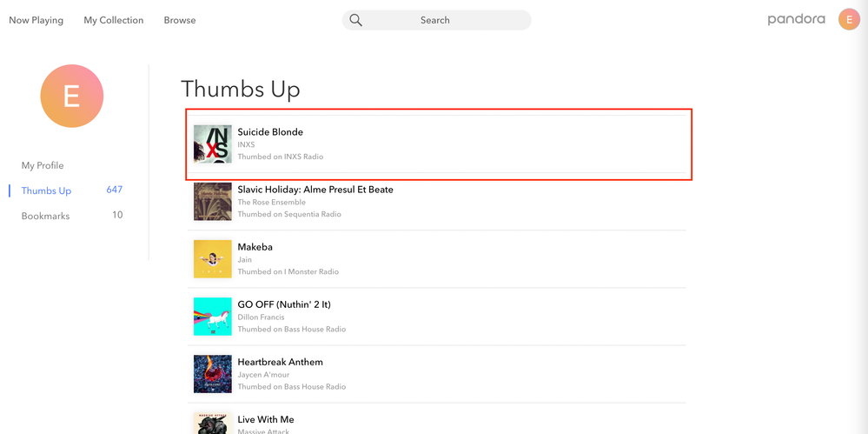Click the Heartbreak Anthem album artwork
The height and width of the screenshot is (434, 868).
click(x=213, y=373)
